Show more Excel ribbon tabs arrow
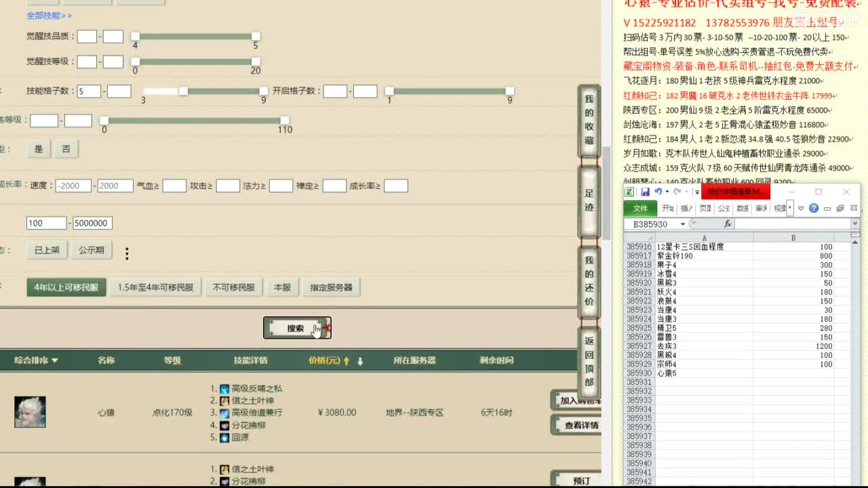 click(790, 208)
